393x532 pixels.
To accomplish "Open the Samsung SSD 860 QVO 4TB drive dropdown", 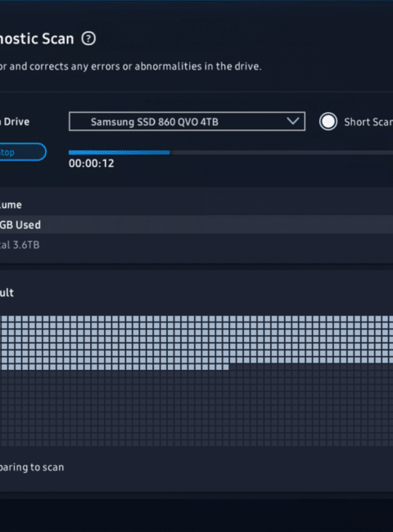I will [x=187, y=121].
